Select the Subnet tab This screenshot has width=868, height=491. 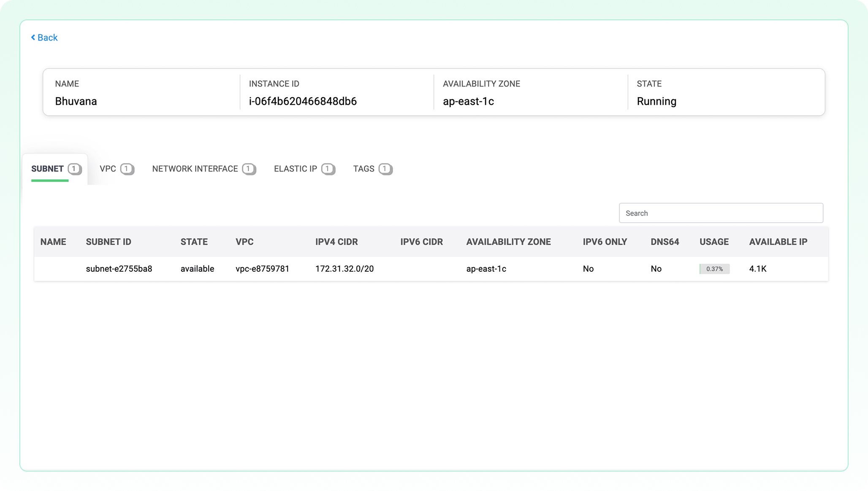pyautogui.click(x=47, y=169)
